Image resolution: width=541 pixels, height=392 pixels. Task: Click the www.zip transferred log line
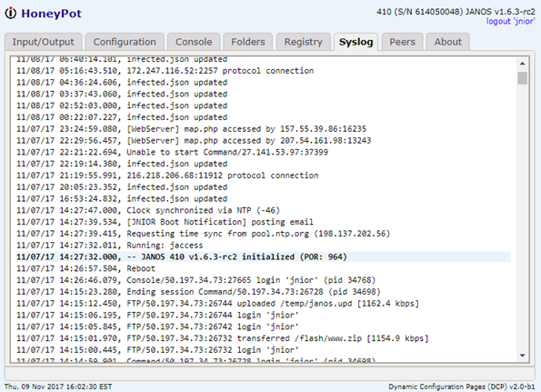pos(264,338)
